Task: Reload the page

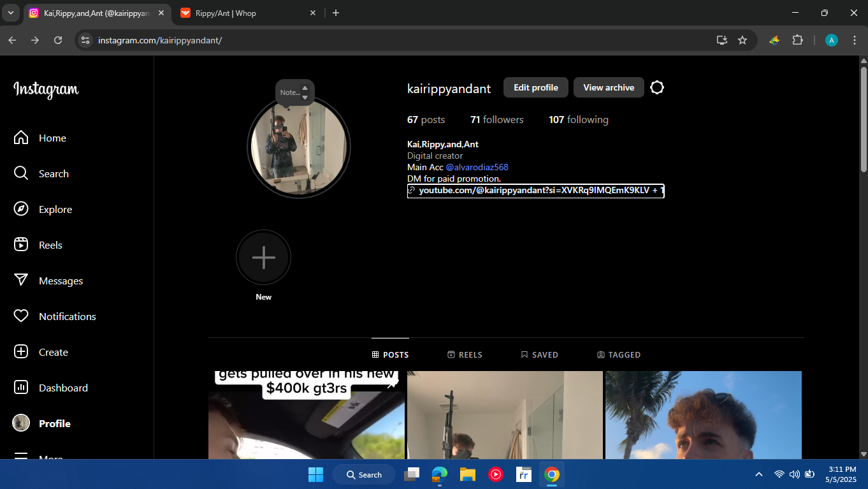Action: [x=58, y=40]
